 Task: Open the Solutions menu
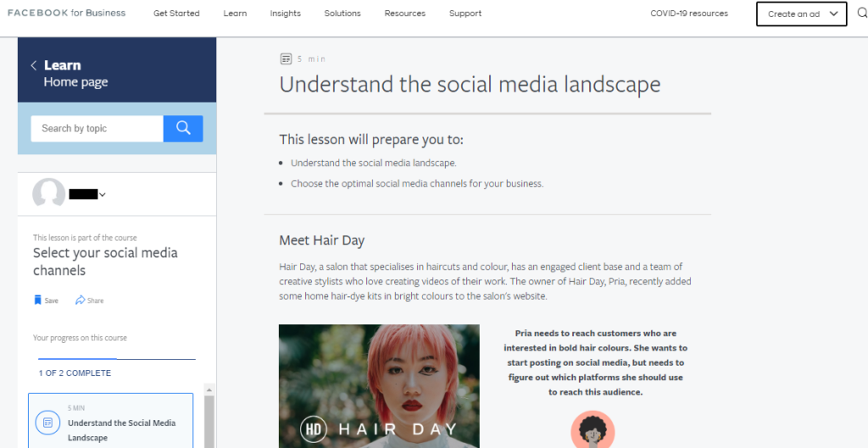342,14
